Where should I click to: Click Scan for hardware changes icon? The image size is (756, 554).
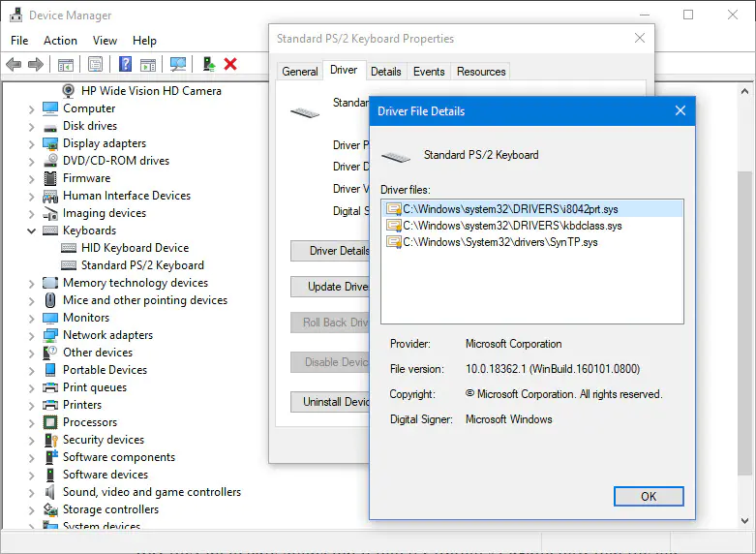178,64
